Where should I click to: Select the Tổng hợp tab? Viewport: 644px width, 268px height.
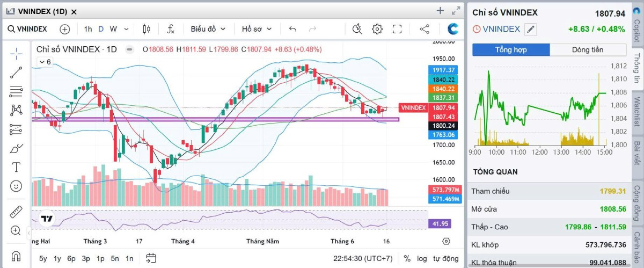[x=511, y=49]
